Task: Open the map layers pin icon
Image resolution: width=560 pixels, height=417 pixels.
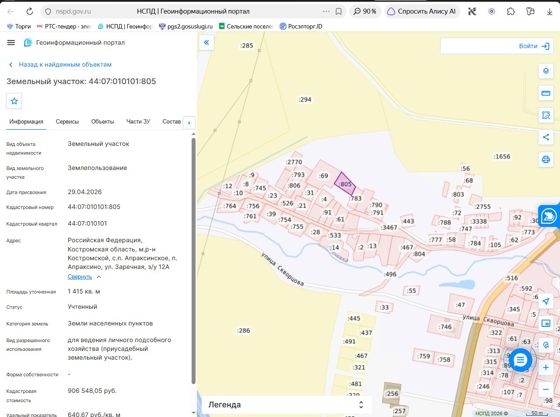Action: (x=546, y=71)
